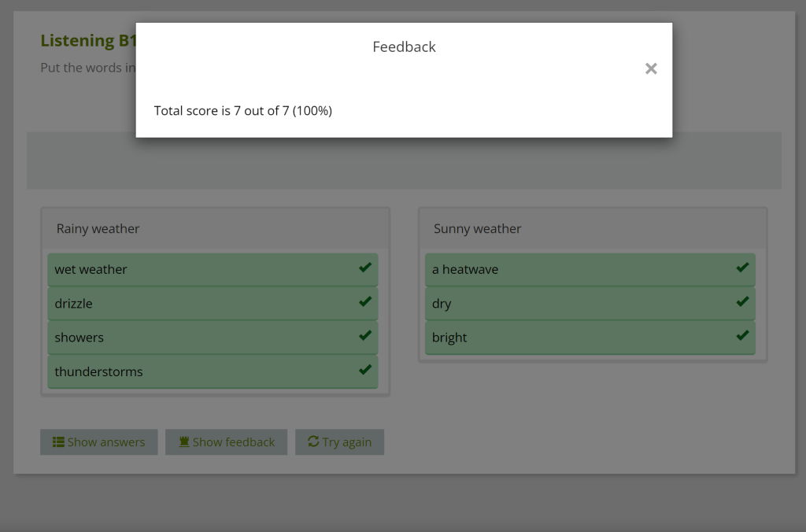Close the Feedback dialog with the X

[651, 68]
